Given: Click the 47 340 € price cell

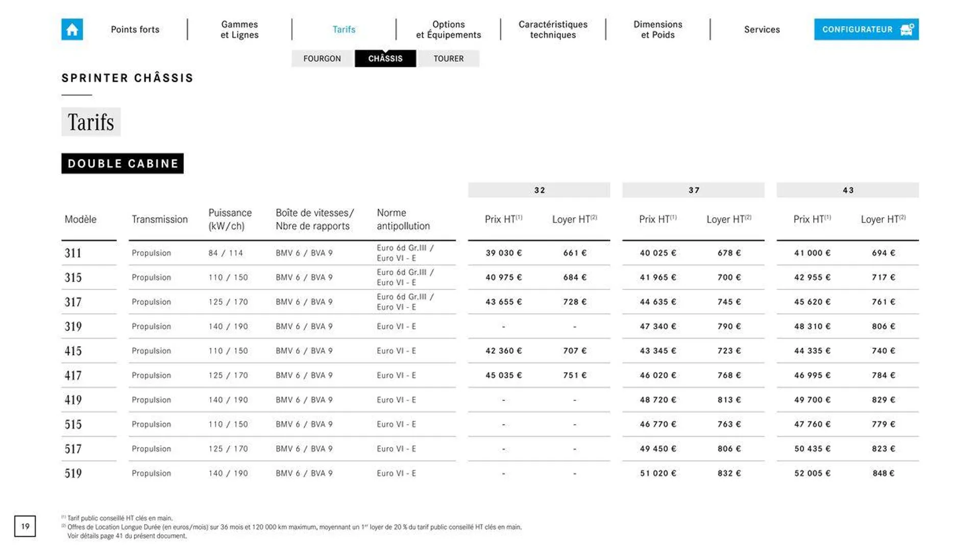Looking at the screenshot, I should tap(658, 327).
